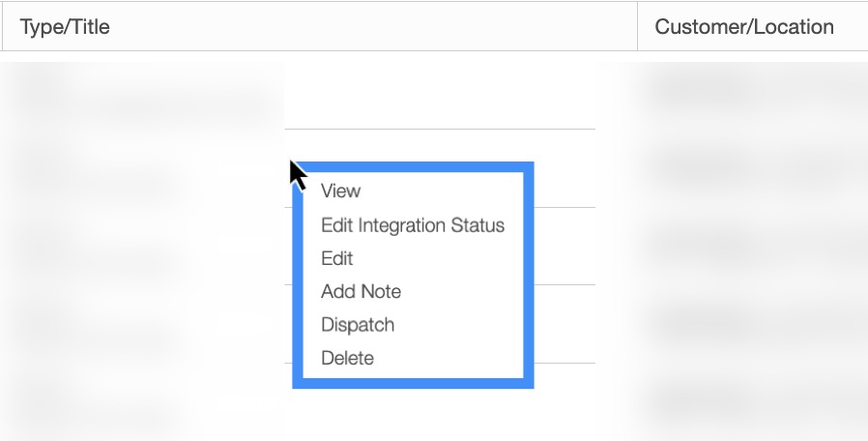Select Add Note in the menu
Image resolution: width=868 pixels, height=441 pixels.
[361, 291]
